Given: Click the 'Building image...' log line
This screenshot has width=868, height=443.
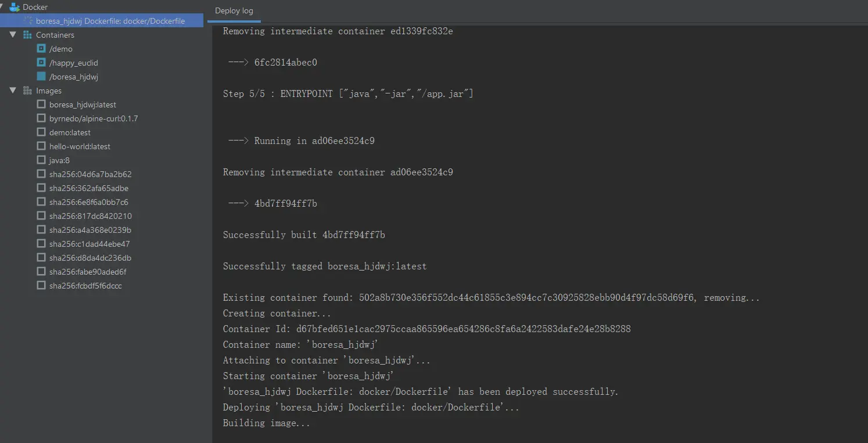Looking at the screenshot, I should point(266,423).
